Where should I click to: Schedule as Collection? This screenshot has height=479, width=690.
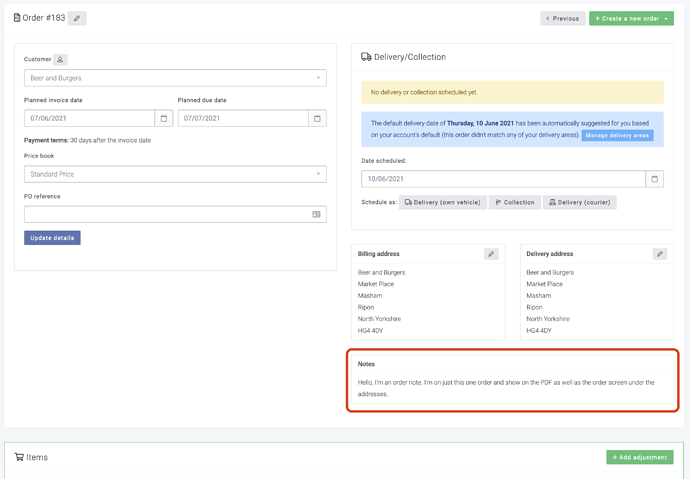(515, 202)
